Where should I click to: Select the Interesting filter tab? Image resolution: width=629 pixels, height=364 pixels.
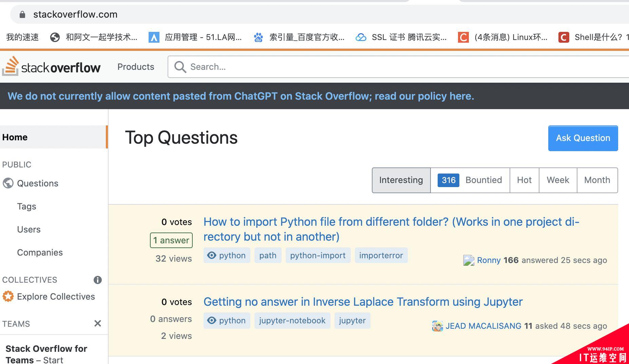point(401,180)
